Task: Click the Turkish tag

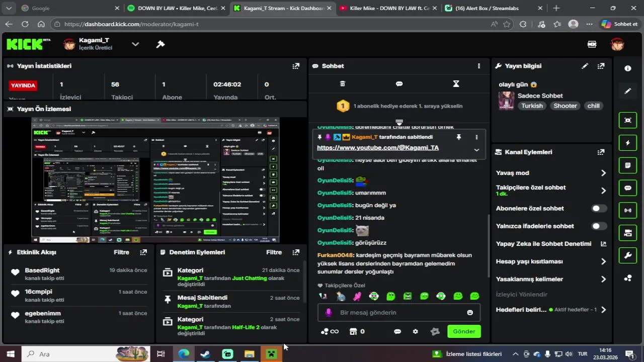Action: click(532, 106)
